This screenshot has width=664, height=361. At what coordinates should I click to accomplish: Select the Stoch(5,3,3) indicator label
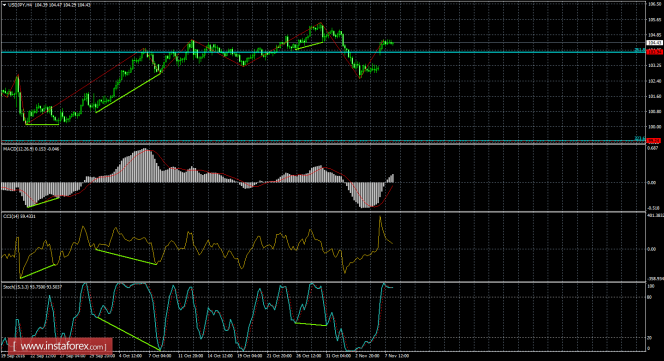pos(15,287)
